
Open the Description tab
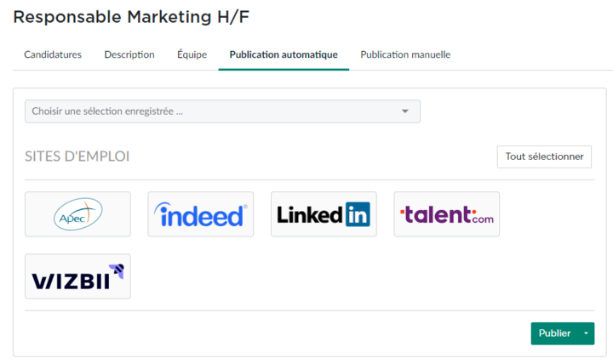[129, 54]
